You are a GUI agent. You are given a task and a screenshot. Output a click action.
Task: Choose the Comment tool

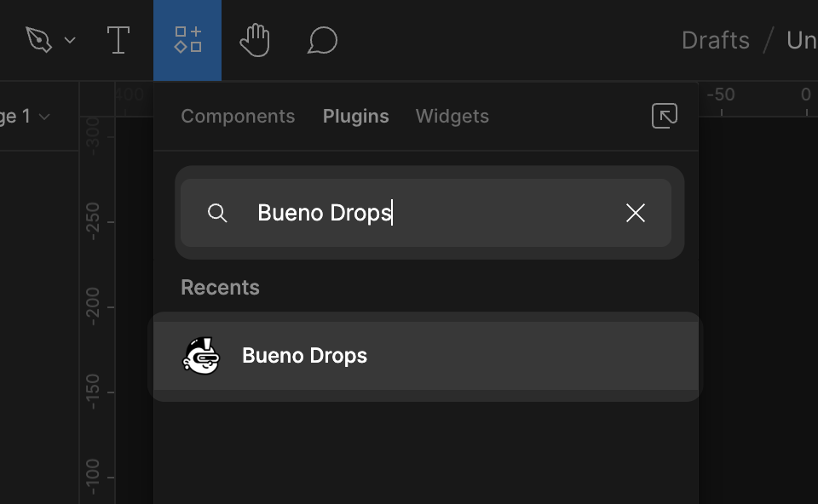point(322,40)
